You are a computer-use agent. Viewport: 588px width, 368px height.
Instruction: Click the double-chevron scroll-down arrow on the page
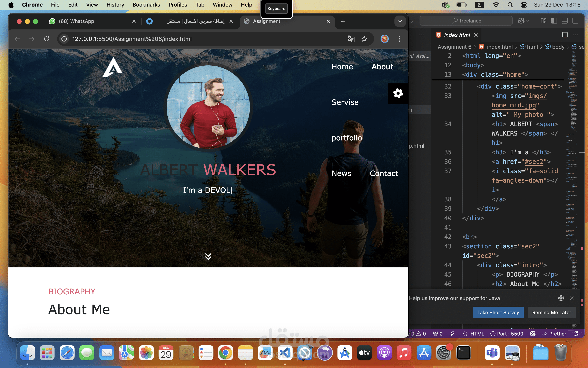208,256
